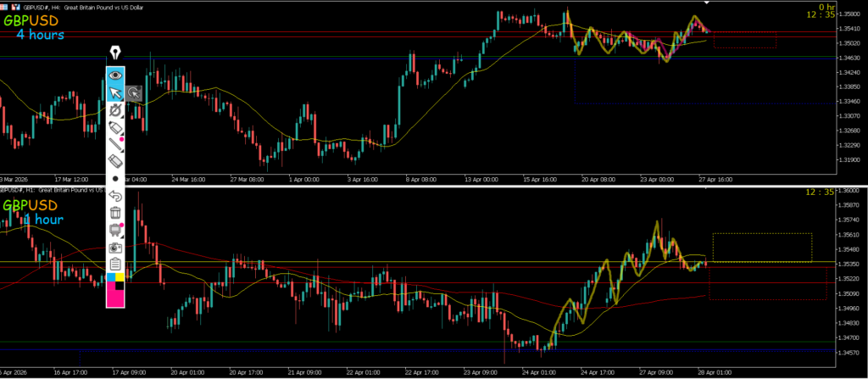This screenshot has height=379, width=868.
Task: Undo the last drawing stroke
Action: pyautogui.click(x=115, y=197)
